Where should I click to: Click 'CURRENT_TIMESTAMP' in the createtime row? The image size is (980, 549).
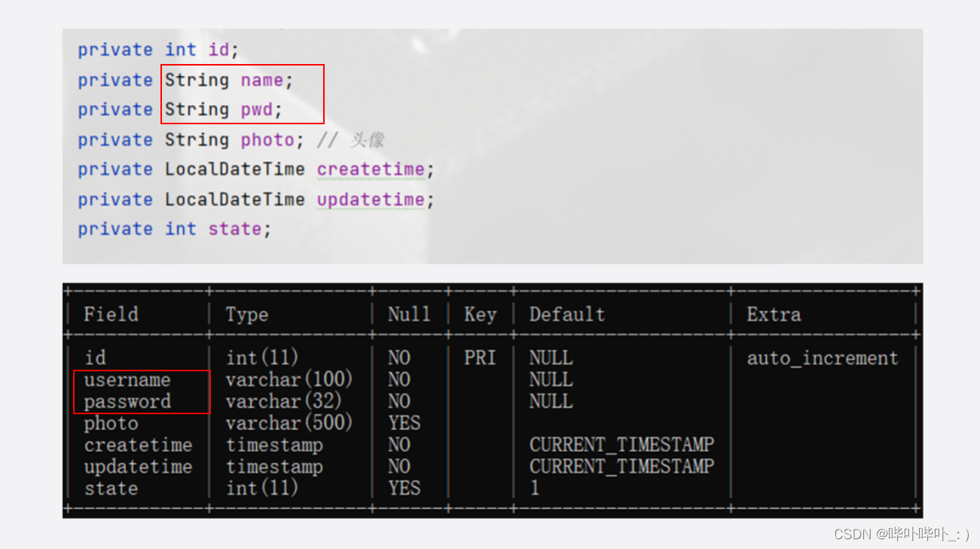point(622,445)
